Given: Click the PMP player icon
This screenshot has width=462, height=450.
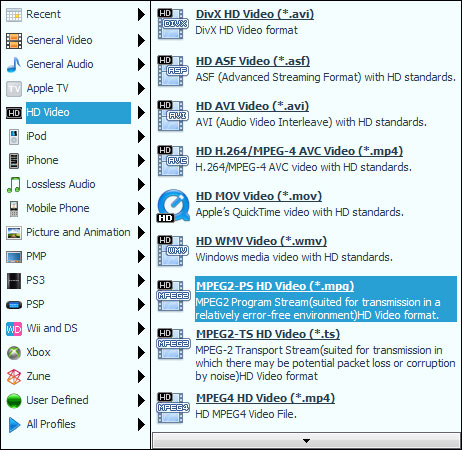Looking at the screenshot, I should pyautogui.click(x=14, y=257).
